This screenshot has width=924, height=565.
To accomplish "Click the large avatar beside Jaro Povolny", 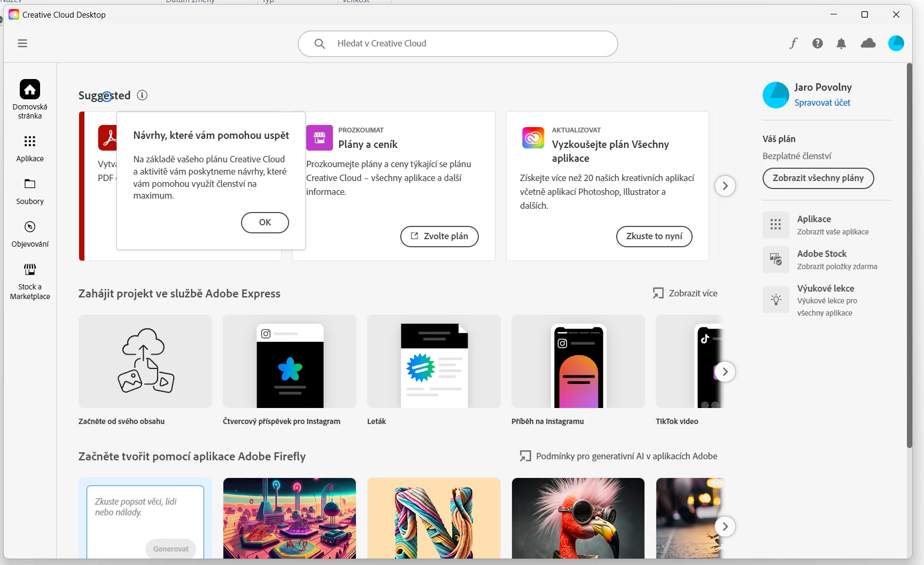I will click(776, 95).
